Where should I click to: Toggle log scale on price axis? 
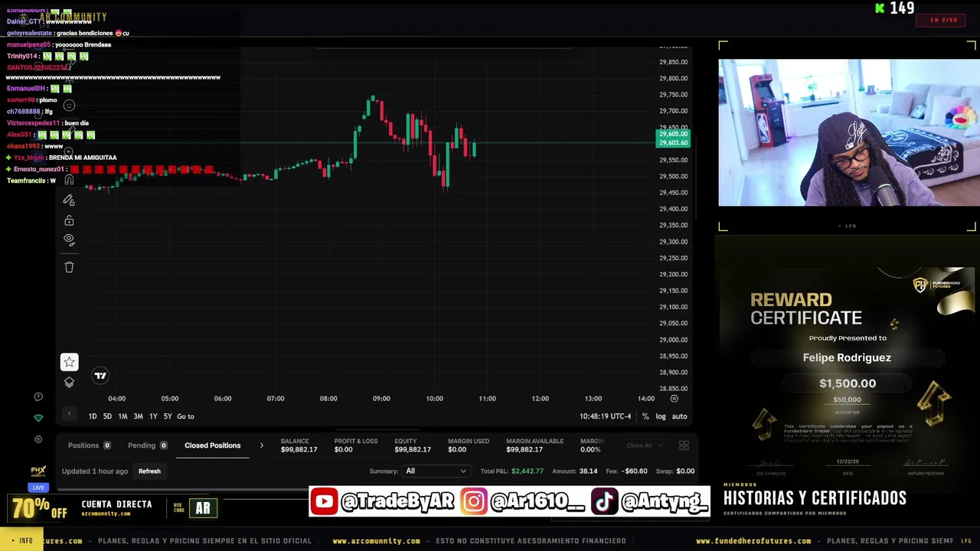coord(661,416)
